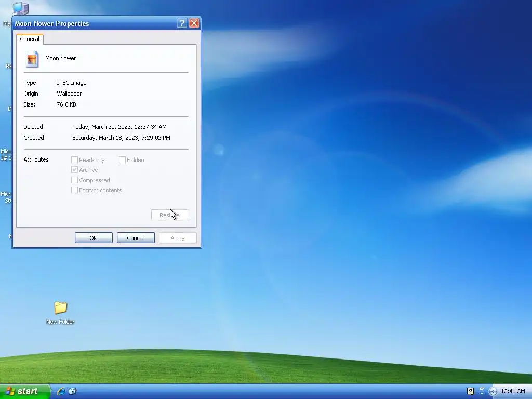Viewport: 532px width, 399px height.
Task: Click the dialog title bar help button
Action: tap(182, 23)
